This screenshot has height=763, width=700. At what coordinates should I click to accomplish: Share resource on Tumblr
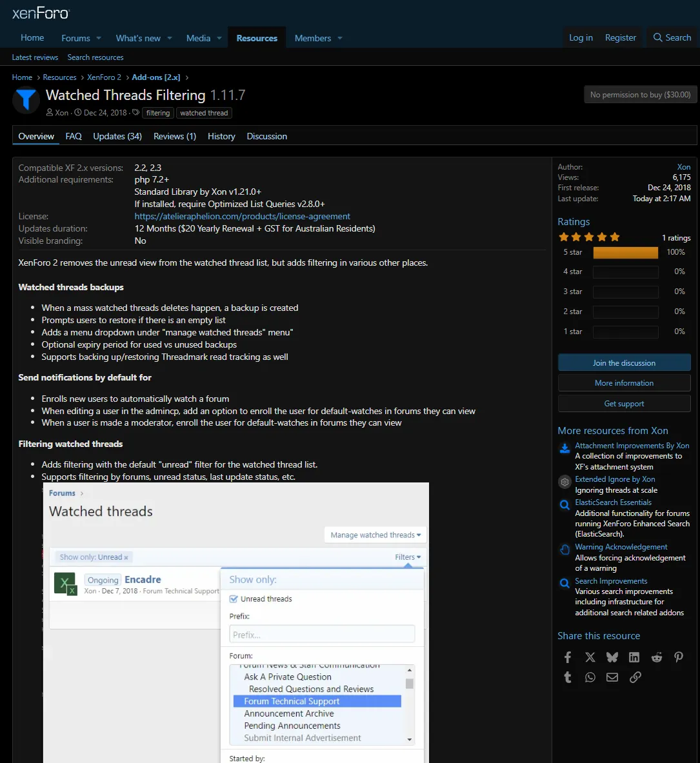(x=568, y=677)
